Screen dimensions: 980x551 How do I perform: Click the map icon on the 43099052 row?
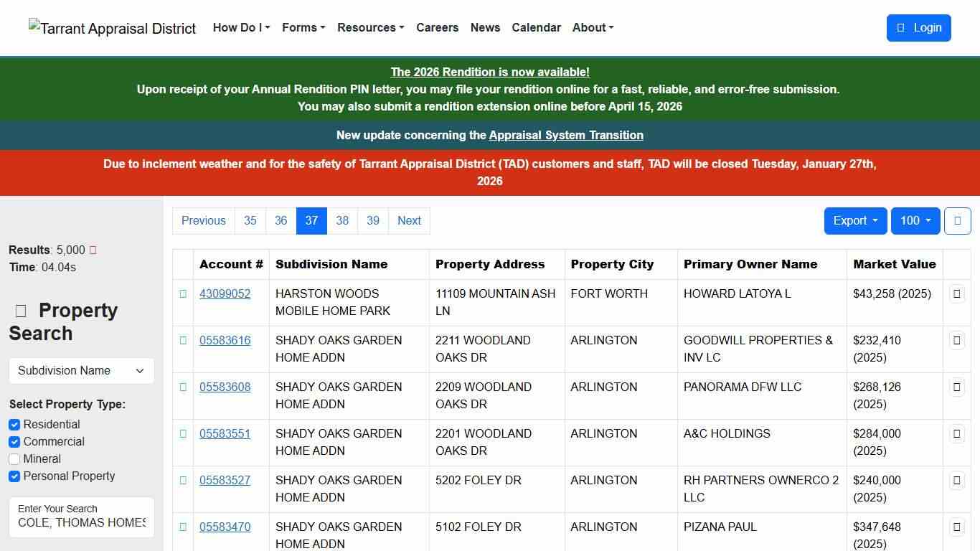[x=957, y=293]
